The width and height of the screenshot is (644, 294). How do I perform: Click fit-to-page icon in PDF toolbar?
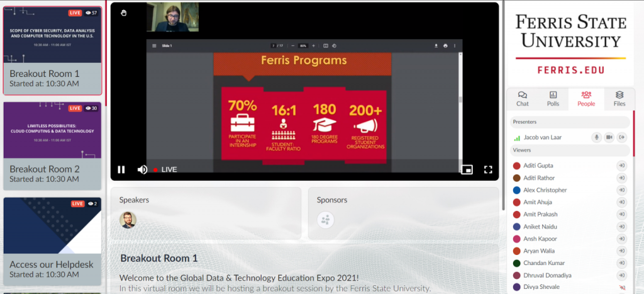pos(325,45)
